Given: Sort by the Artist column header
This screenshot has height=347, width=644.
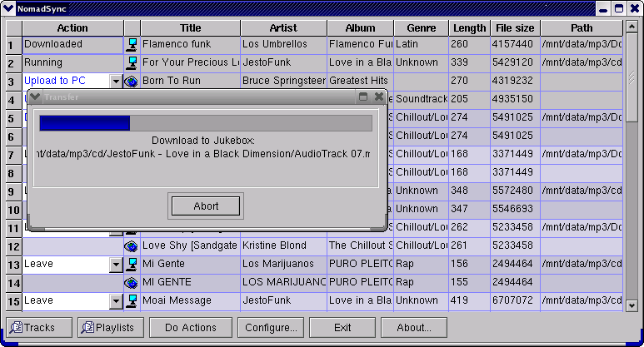Looking at the screenshot, I should click(283, 27).
